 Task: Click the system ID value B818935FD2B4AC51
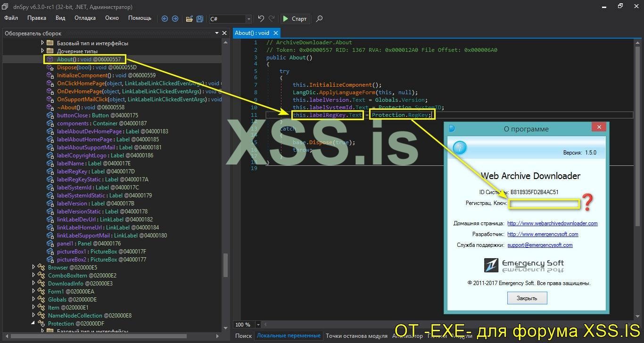click(535, 192)
